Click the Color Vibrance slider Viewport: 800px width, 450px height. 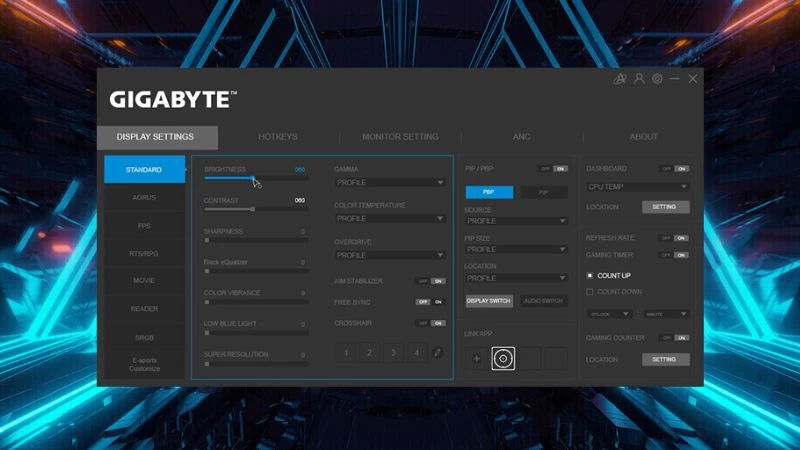click(x=256, y=302)
